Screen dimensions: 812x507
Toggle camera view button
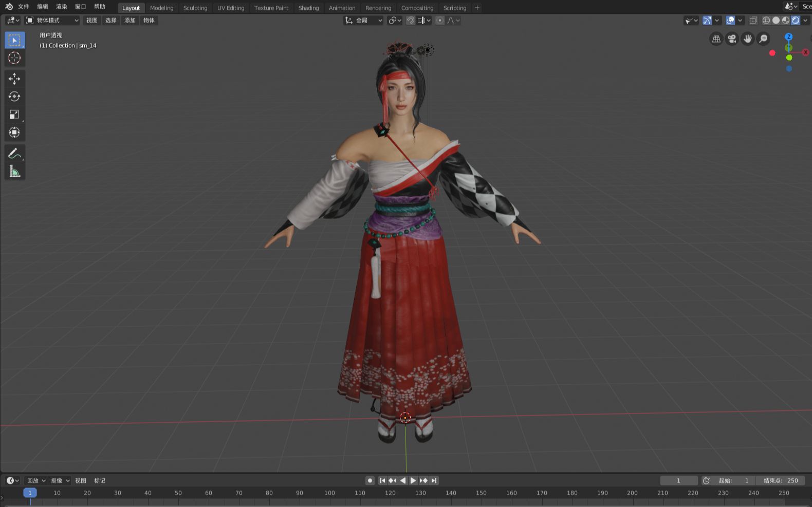[732, 39]
